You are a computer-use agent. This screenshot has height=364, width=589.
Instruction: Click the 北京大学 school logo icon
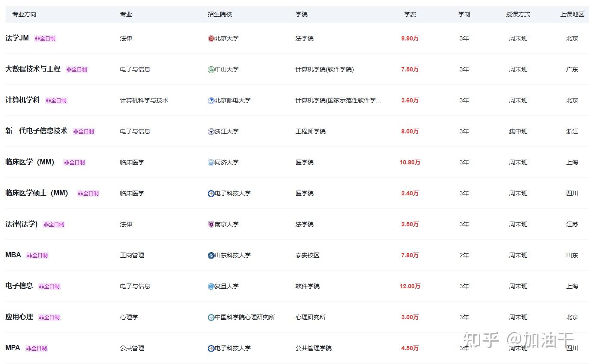[211, 39]
